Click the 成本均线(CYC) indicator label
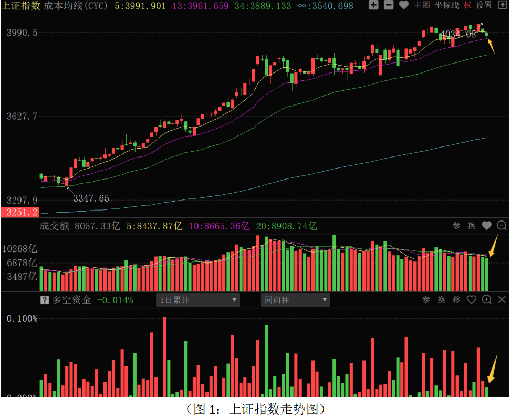This screenshot has height=420, width=510. pyautogui.click(x=75, y=6)
